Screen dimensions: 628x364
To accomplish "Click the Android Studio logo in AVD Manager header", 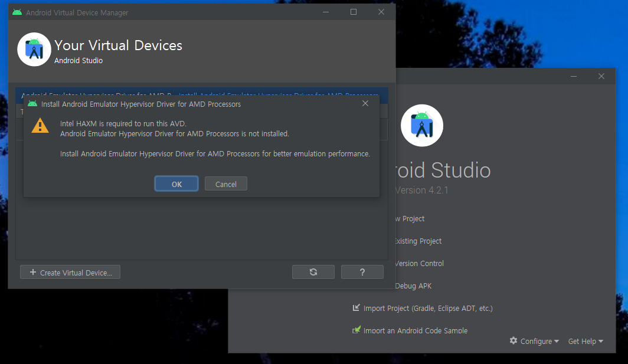I will point(34,50).
